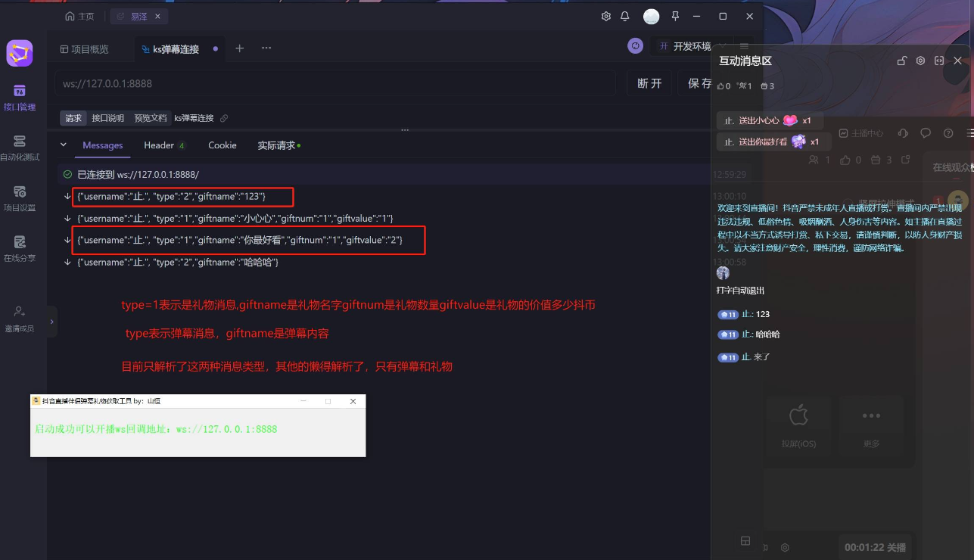
Task: Click the ws://127.0.0.1:8888 URL field
Action: click(x=333, y=83)
